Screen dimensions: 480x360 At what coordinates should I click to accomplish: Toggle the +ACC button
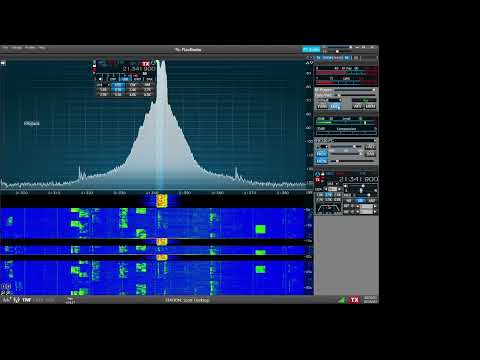[x=371, y=147]
